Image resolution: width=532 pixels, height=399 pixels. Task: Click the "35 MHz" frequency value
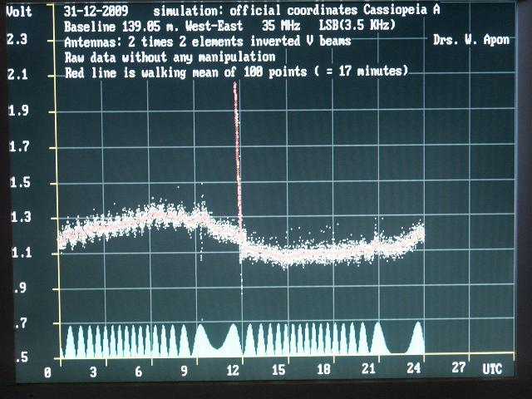[281, 26]
